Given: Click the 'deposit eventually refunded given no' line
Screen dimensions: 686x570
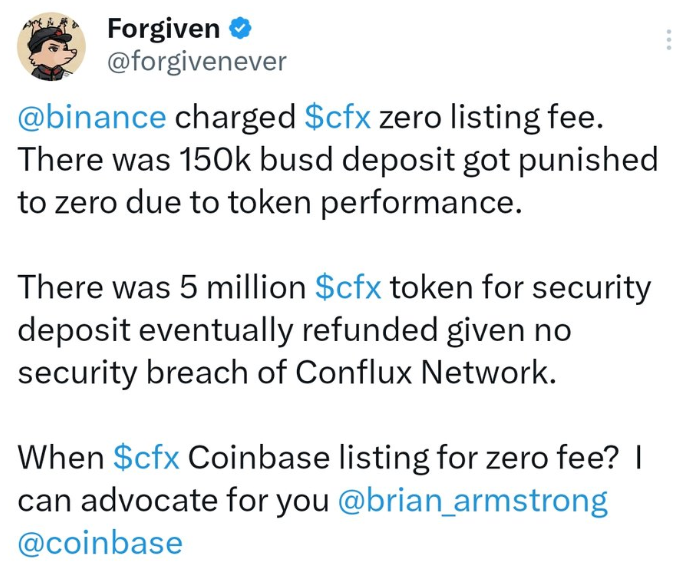Looking at the screenshot, I should click(294, 330).
